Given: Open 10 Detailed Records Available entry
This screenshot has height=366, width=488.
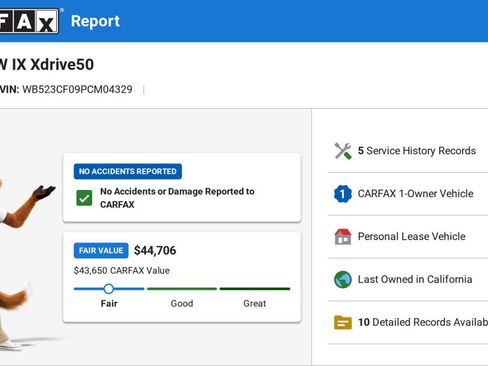Looking at the screenshot, I should pos(408,322).
